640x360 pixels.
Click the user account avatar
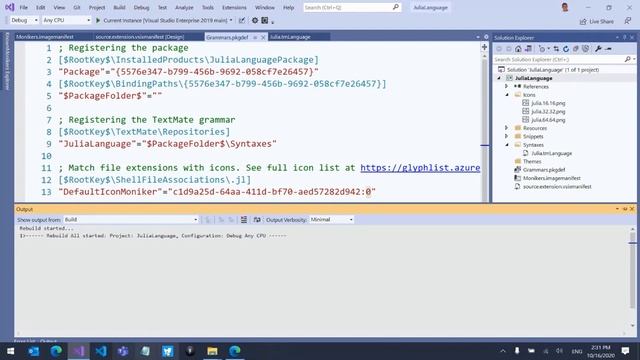click(x=565, y=7)
